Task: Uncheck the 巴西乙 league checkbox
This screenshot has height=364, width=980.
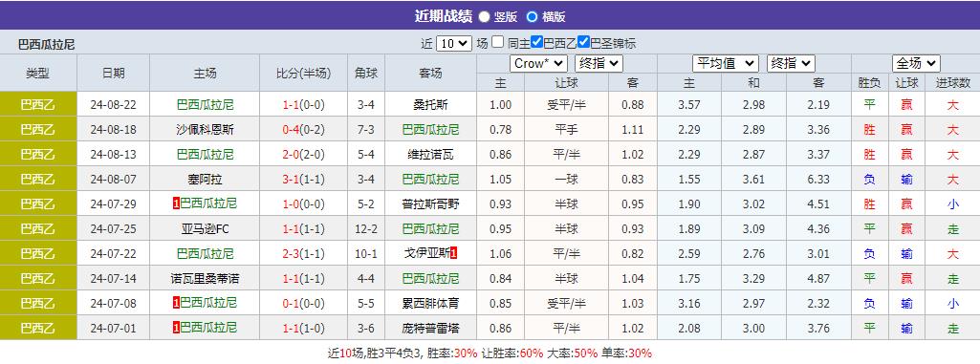Action: [536, 42]
